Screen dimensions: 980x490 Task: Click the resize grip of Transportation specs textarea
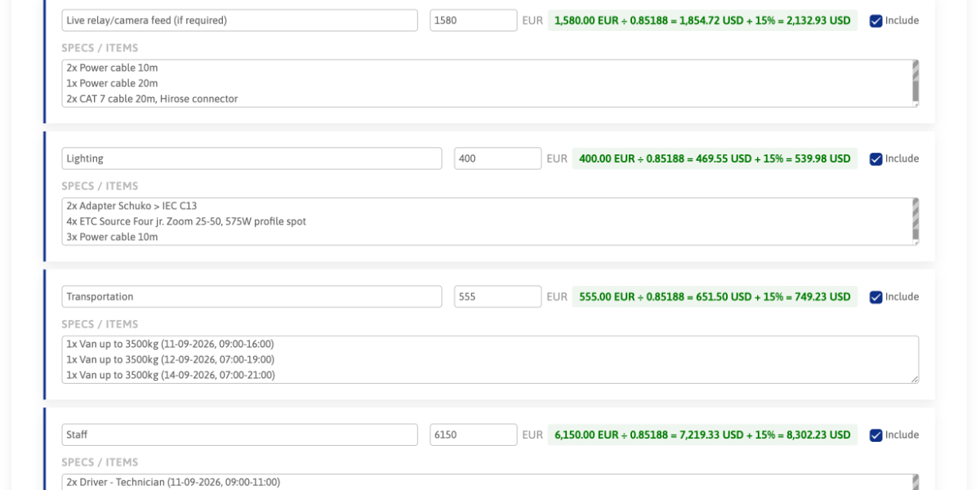pyautogui.click(x=915, y=379)
